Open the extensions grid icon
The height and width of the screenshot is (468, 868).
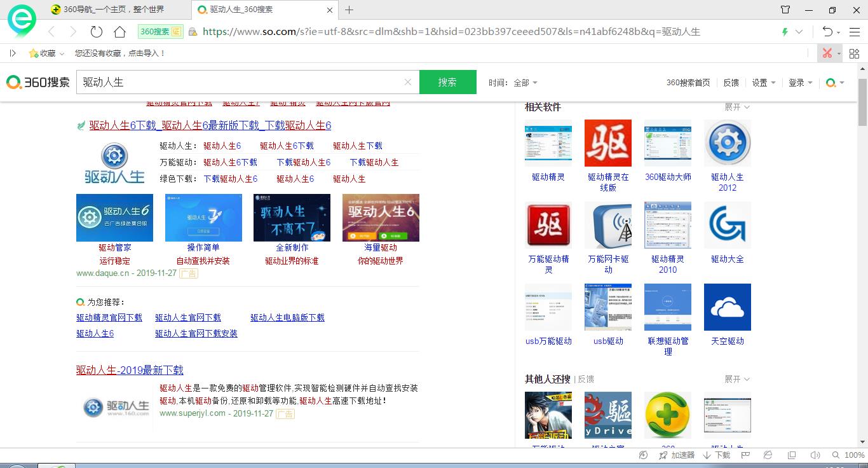pyautogui.click(x=854, y=53)
